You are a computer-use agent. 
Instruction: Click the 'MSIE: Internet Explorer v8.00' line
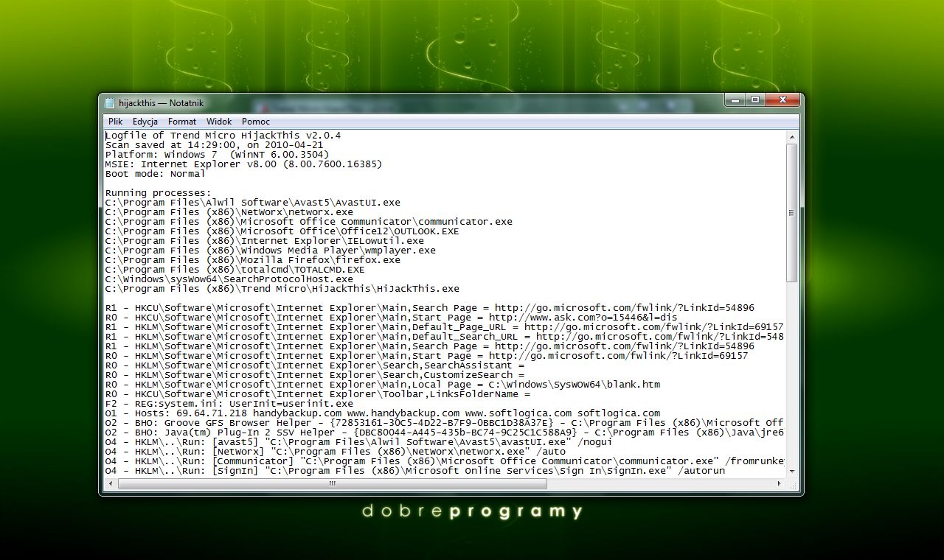point(243,164)
